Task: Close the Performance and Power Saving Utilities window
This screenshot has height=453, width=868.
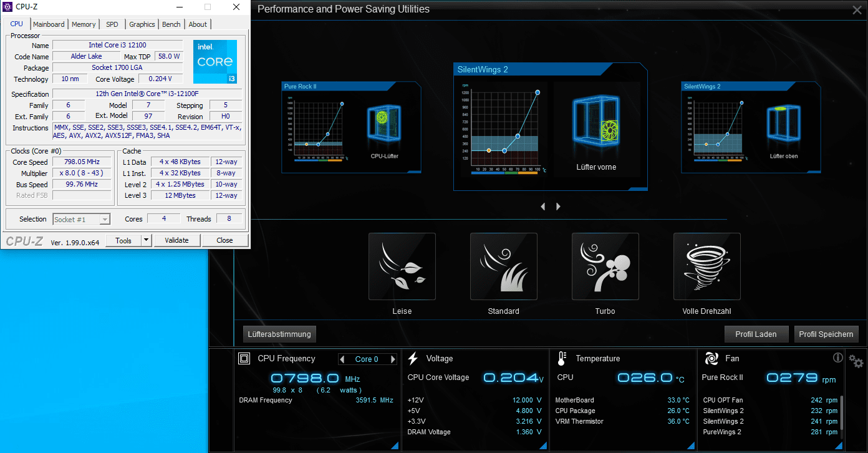Action: 857,10
